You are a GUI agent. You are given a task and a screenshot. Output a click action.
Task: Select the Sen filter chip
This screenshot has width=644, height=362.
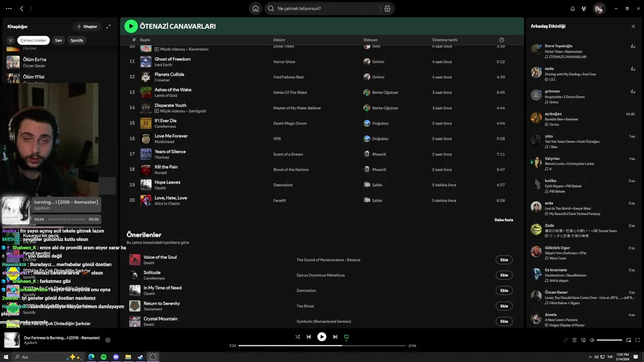coord(58,40)
